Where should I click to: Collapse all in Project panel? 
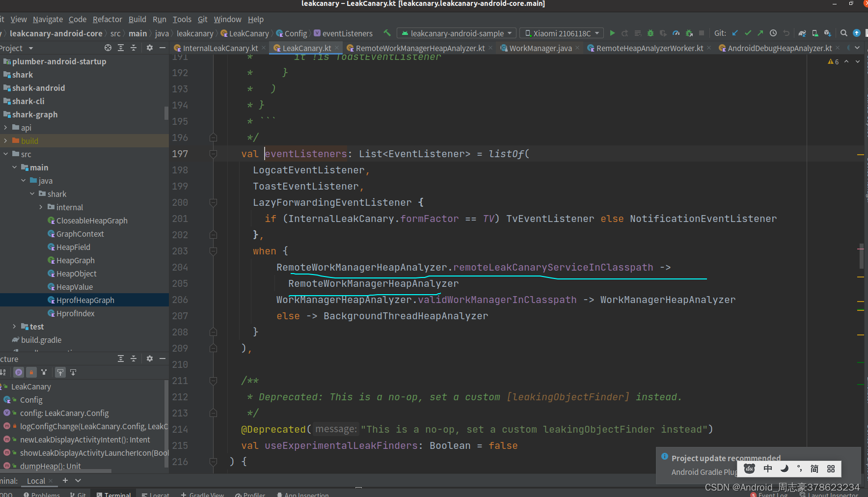pos(134,48)
